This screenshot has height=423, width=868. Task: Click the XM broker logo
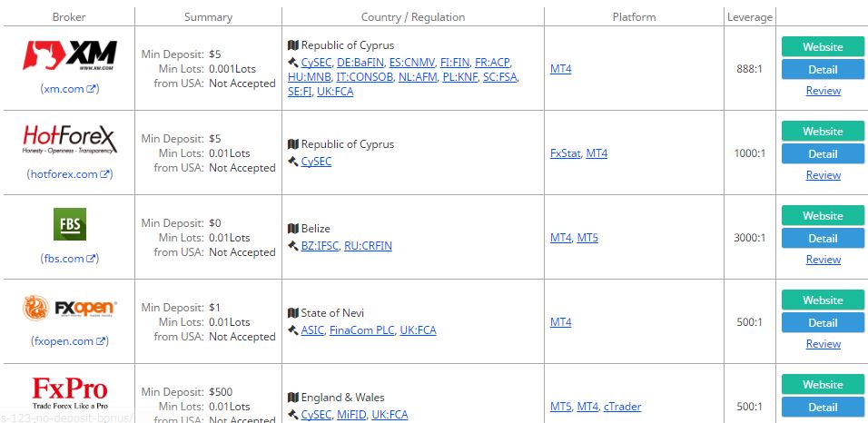pos(70,55)
